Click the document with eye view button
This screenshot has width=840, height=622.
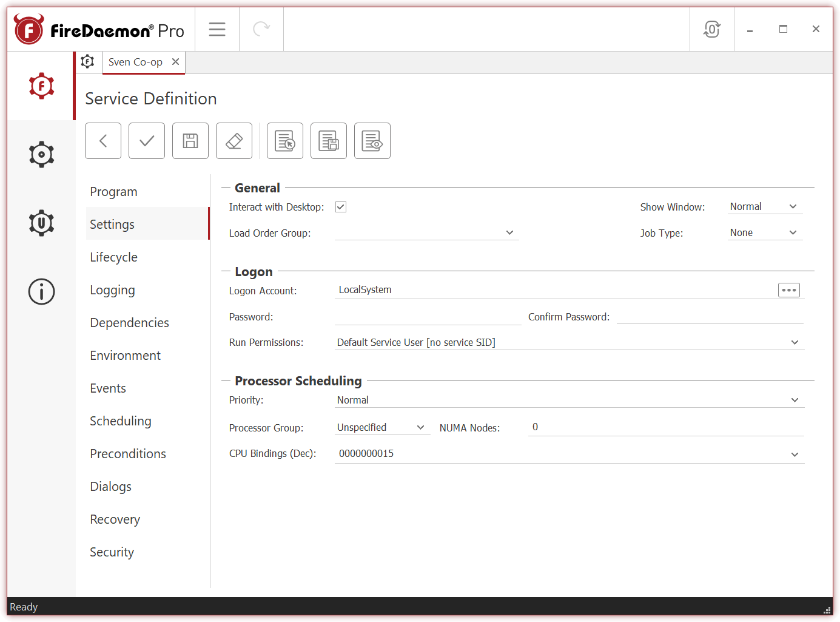point(372,141)
